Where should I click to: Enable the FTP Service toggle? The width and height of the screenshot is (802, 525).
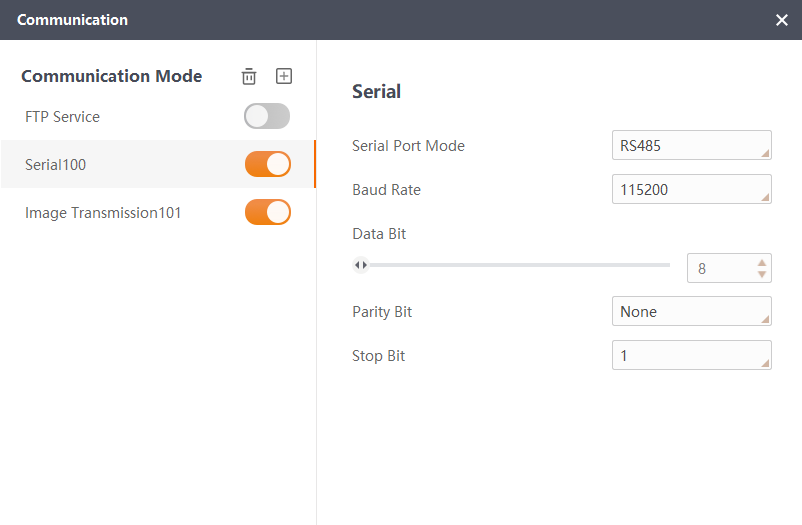click(267, 116)
